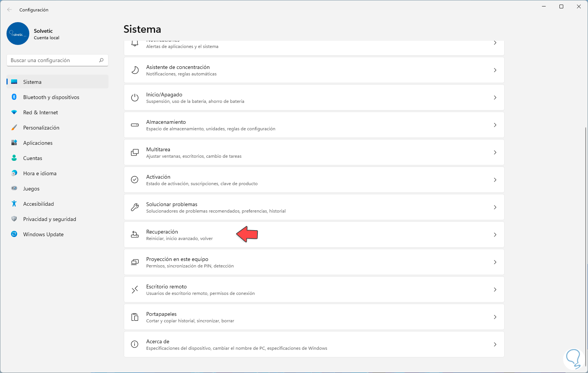Viewport: 588px width, 373px height.
Task: Click the Solvetic account profile picture
Action: 18,34
